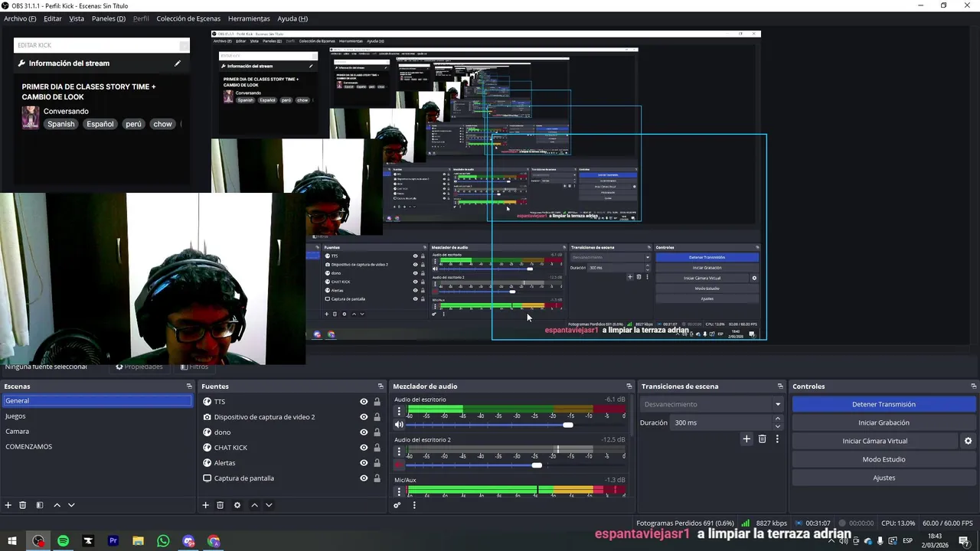
Task: Unlock the Captura de pantalla source
Action: click(x=377, y=478)
